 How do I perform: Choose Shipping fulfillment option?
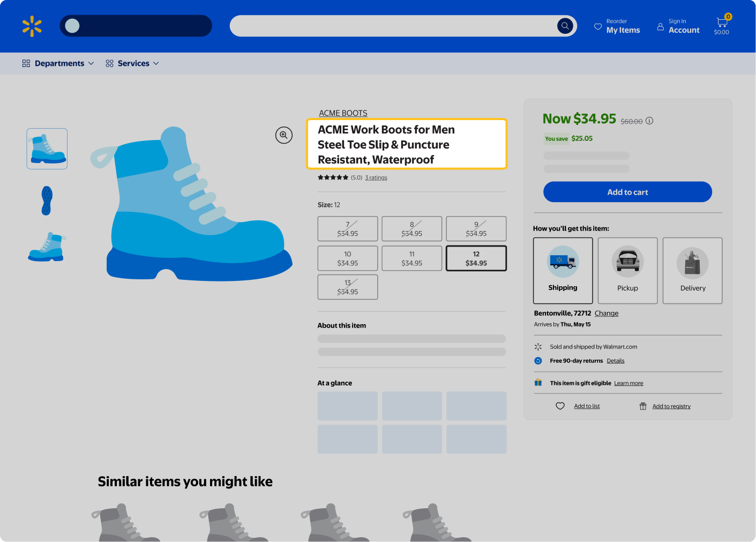[563, 271]
